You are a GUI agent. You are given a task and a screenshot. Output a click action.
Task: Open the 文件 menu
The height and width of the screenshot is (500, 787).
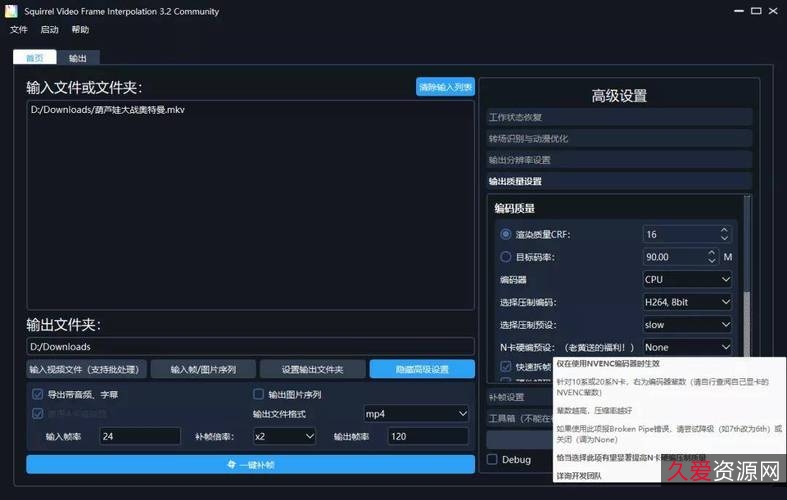[x=19, y=30]
